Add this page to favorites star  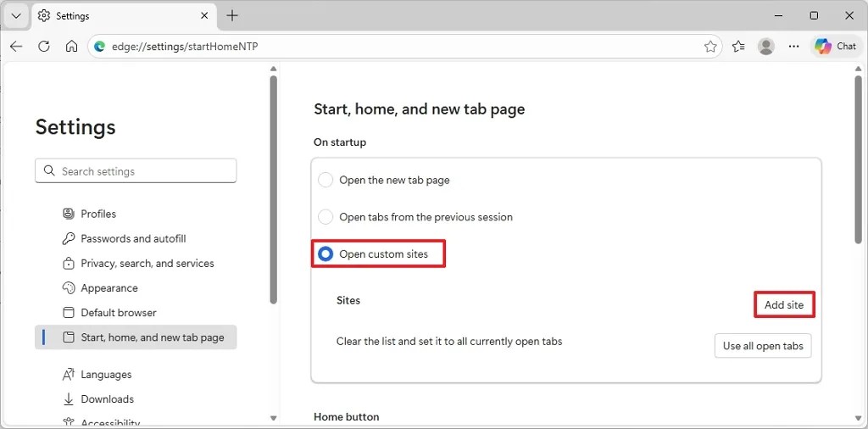click(x=710, y=47)
